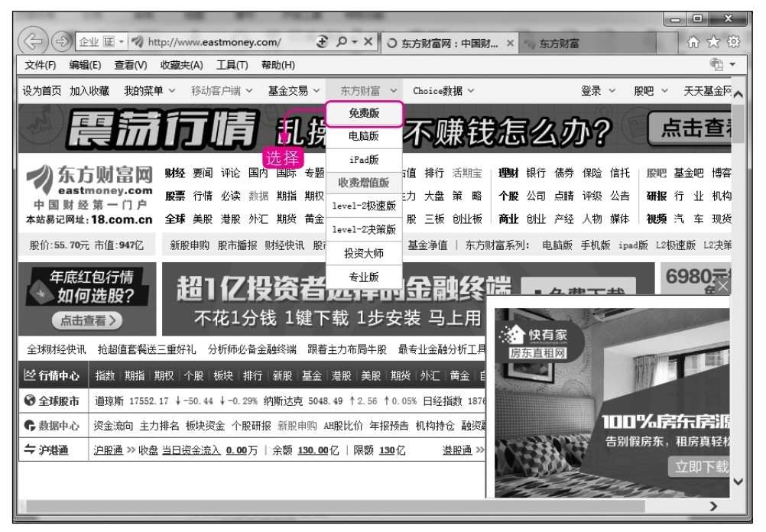Collapse the 东方财富 dropdown menu
This screenshot has width=766, height=532.
coord(394,91)
